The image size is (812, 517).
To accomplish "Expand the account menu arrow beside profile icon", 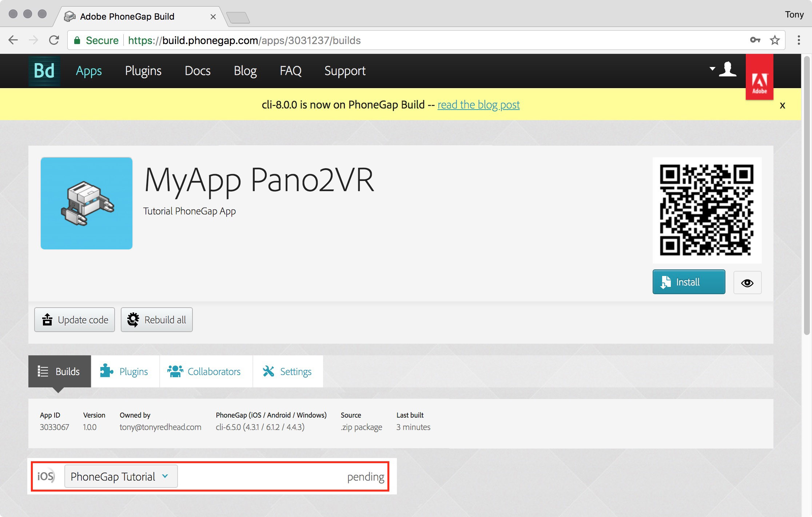I will [712, 68].
